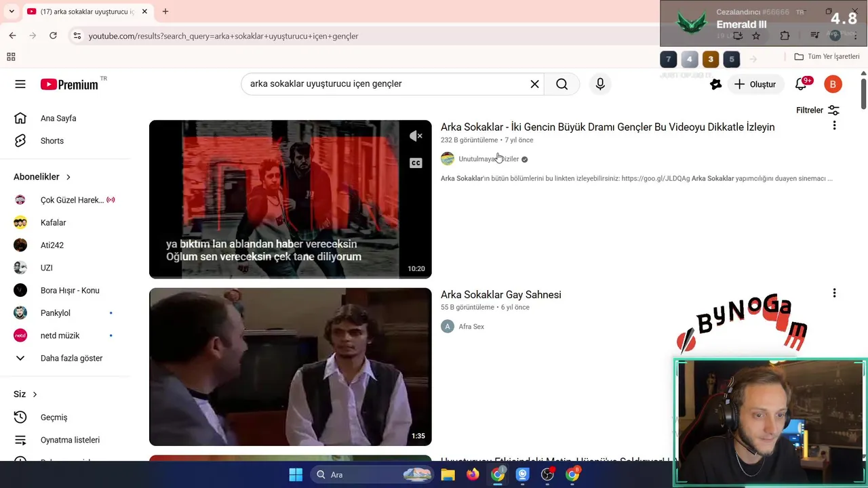Image resolution: width=868 pixels, height=488 pixels.
Task: Click the install app icon in the address bar
Action: [738, 36]
